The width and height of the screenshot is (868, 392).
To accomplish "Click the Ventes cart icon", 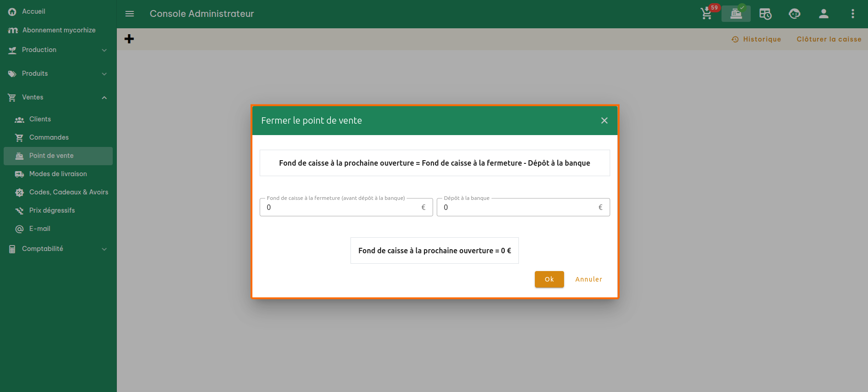I will click(x=12, y=98).
